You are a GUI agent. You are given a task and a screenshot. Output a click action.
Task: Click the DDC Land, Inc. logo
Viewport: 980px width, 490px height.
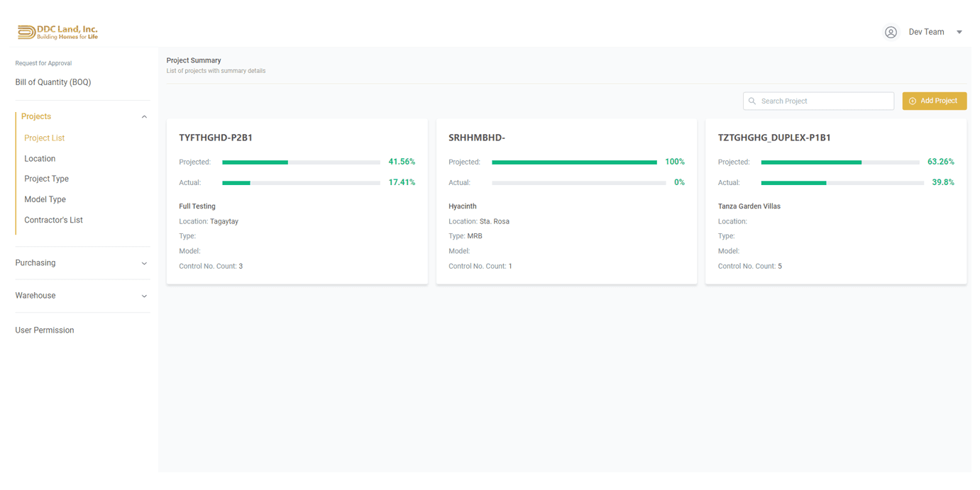[57, 32]
